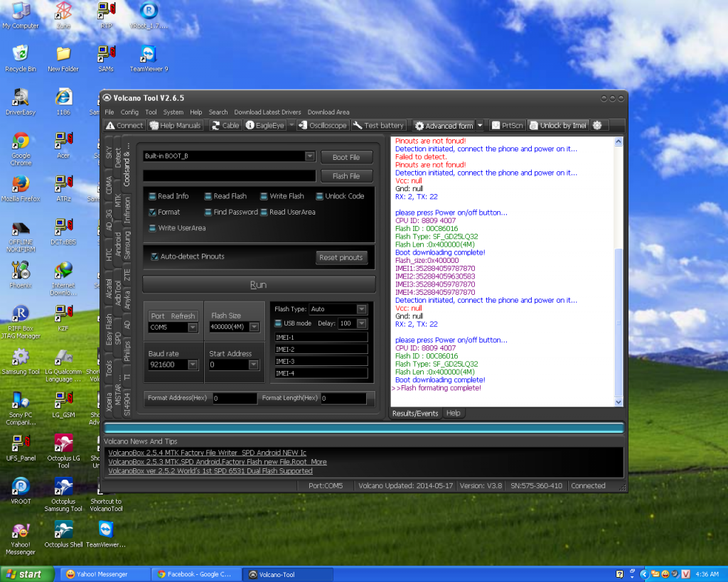Open the Config menu
Image resolution: width=728 pixels, height=582 pixels.
tap(129, 112)
